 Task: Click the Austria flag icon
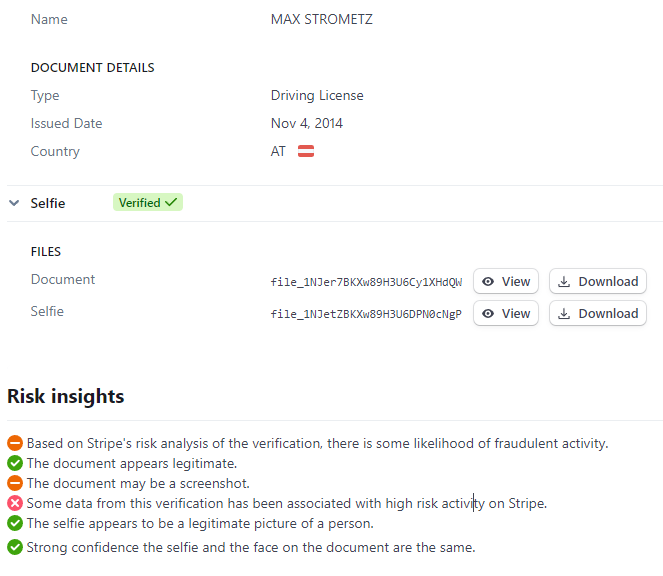pos(306,151)
